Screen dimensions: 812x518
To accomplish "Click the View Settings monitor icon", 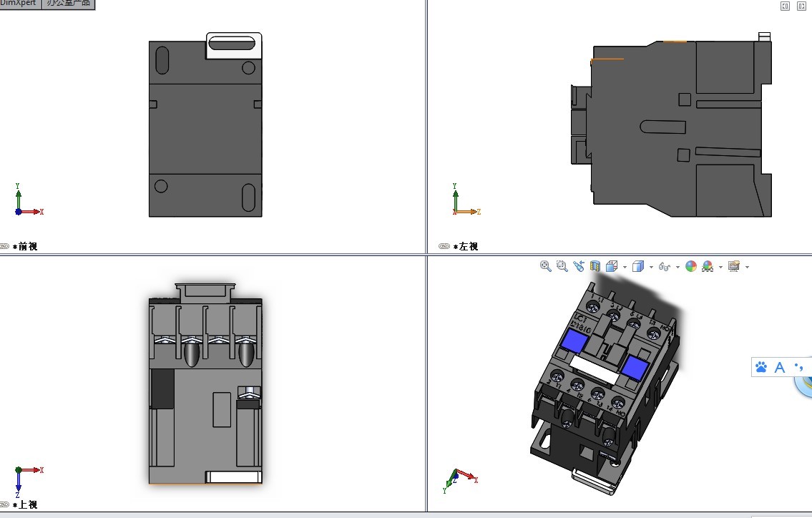I will [734, 266].
